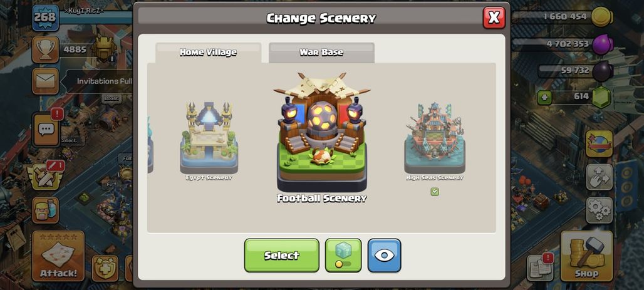Image resolution: width=644 pixels, height=290 pixels.
Task: Close the Change Scenery dialog
Action: [x=494, y=18]
